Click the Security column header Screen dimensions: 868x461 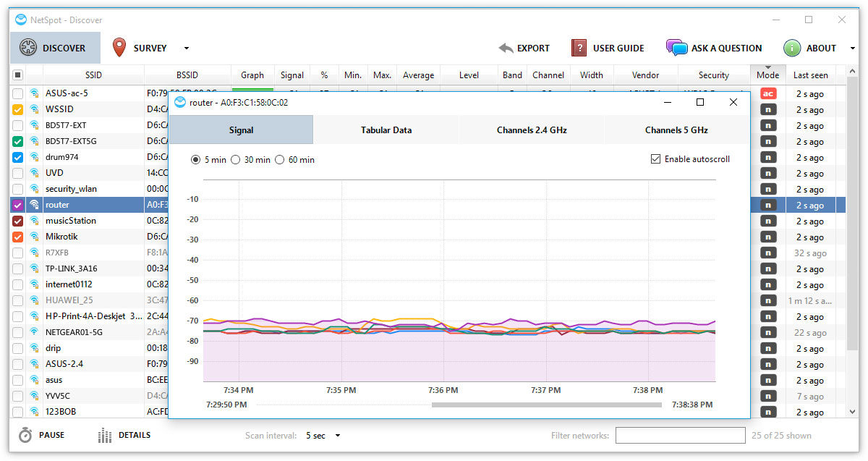pyautogui.click(x=714, y=75)
